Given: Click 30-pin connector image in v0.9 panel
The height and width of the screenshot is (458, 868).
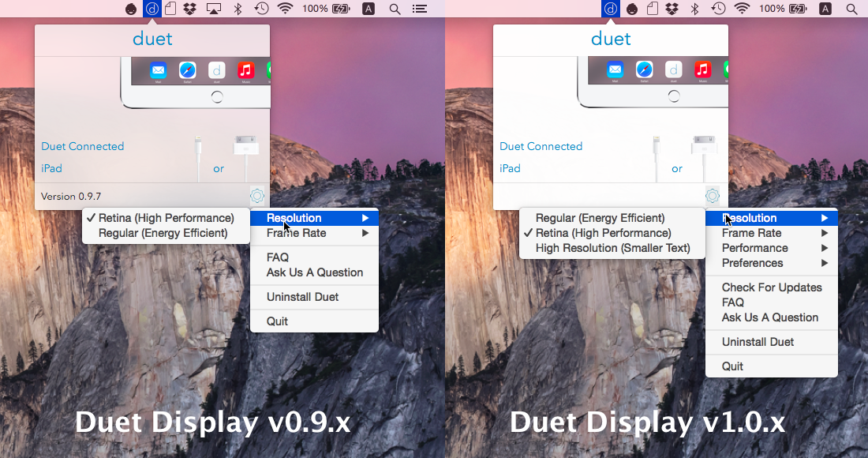Looking at the screenshot, I should point(245,159).
